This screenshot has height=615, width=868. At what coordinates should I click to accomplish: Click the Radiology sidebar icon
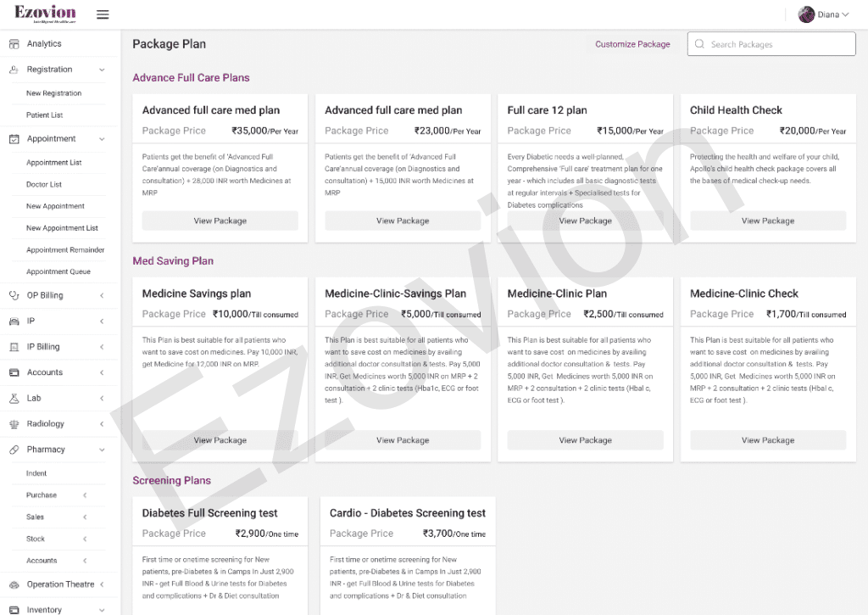point(14,424)
